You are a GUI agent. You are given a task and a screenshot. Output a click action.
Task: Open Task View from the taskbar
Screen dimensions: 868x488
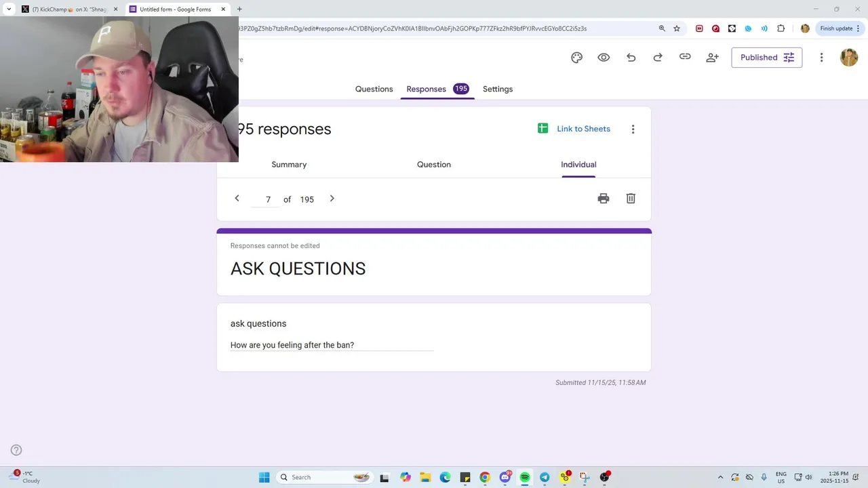[x=384, y=477]
